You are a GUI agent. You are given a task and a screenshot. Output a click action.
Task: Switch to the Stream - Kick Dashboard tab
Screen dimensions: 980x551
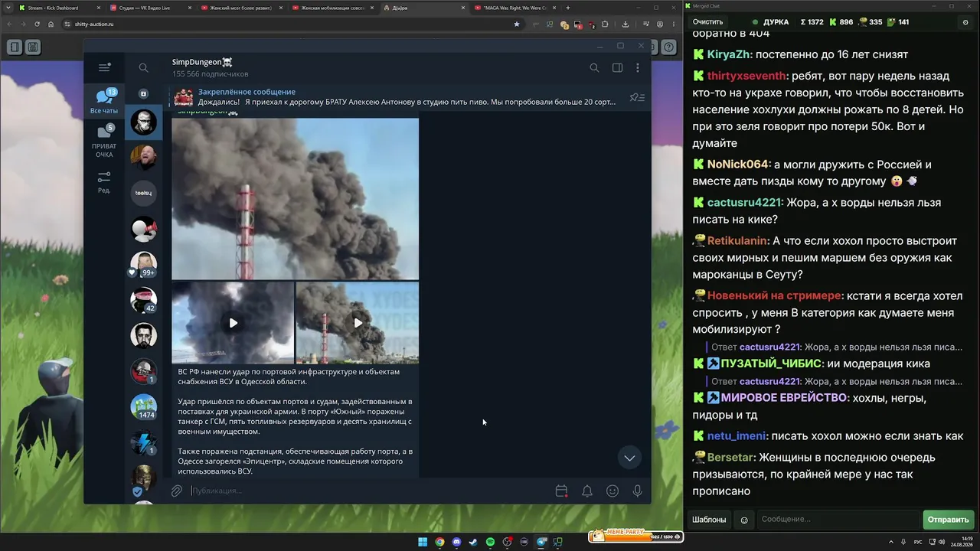click(x=59, y=8)
